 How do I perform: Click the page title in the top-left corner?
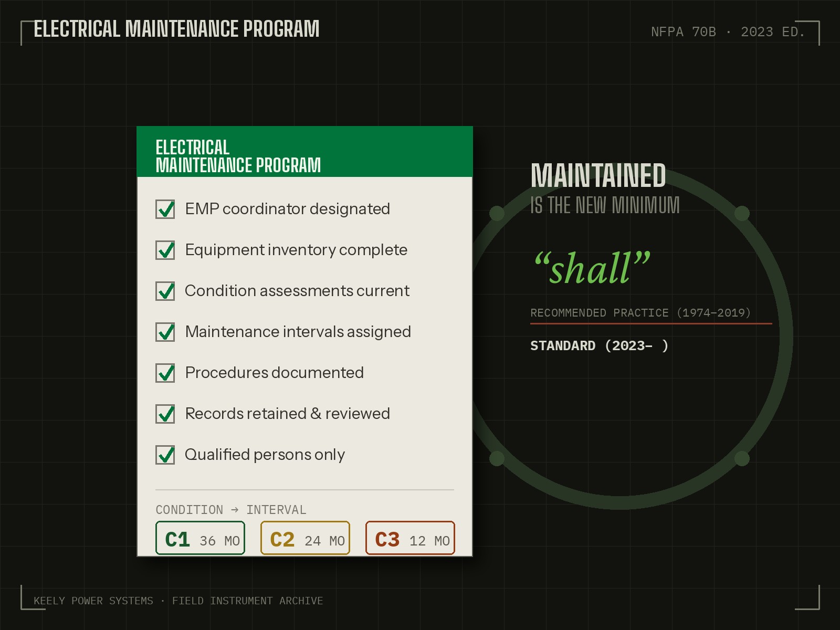tap(176, 29)
